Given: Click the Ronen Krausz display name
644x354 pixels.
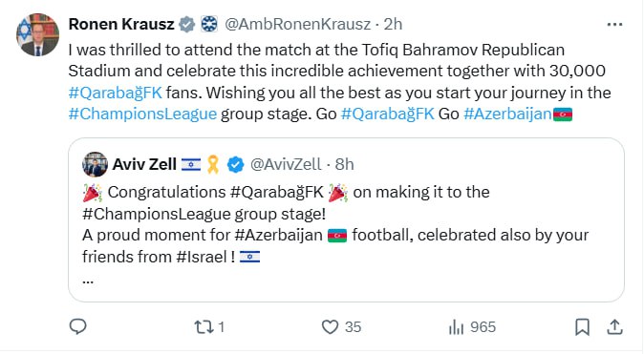Looking at the screenshot, I should [121, 24].
